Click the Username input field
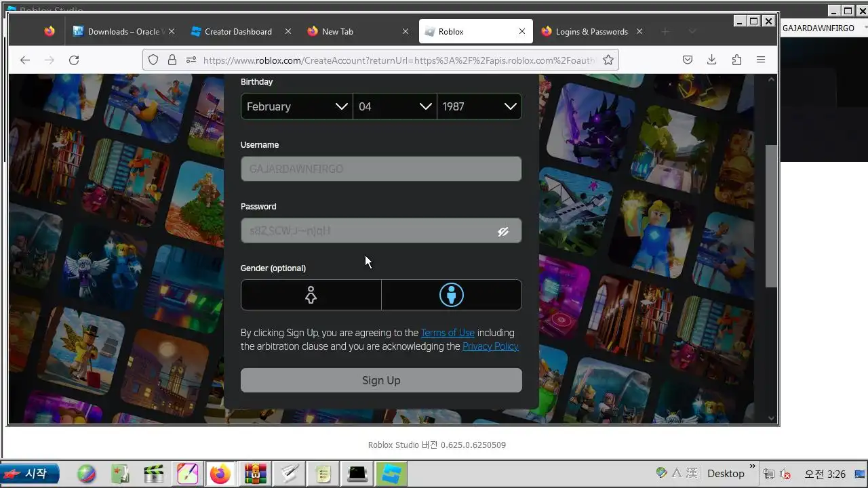This screenshot has width=868, height=488. (381, 169)
